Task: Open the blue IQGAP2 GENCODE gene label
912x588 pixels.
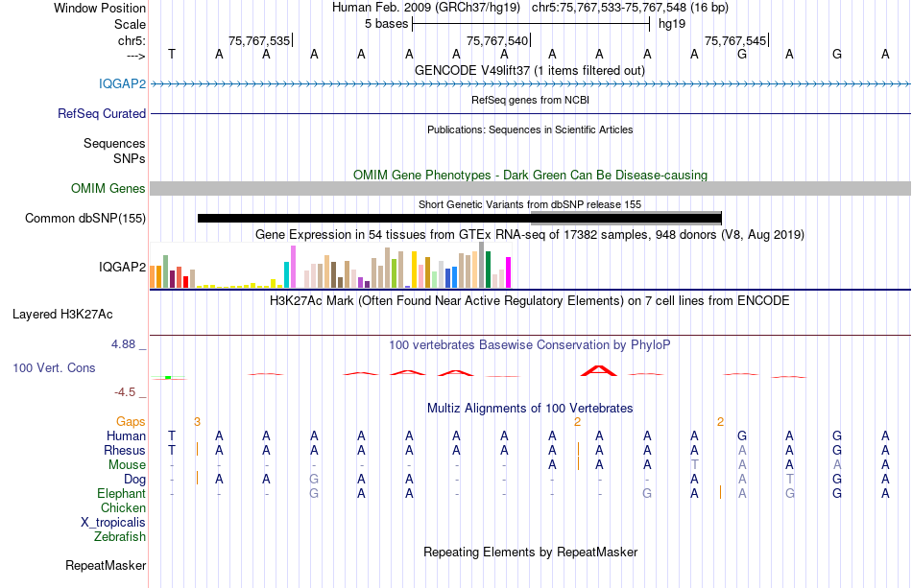Action: click(x=122, y=83)
